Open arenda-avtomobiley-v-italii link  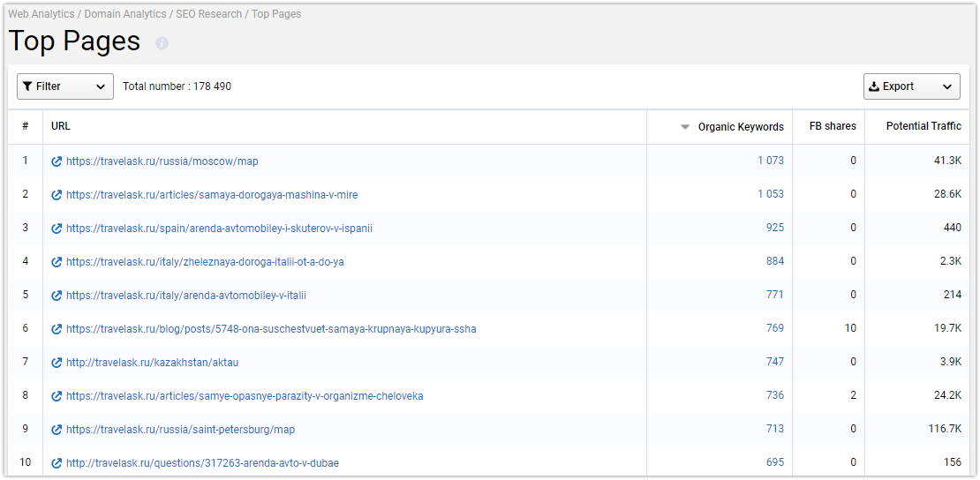[x=186, y=296]
